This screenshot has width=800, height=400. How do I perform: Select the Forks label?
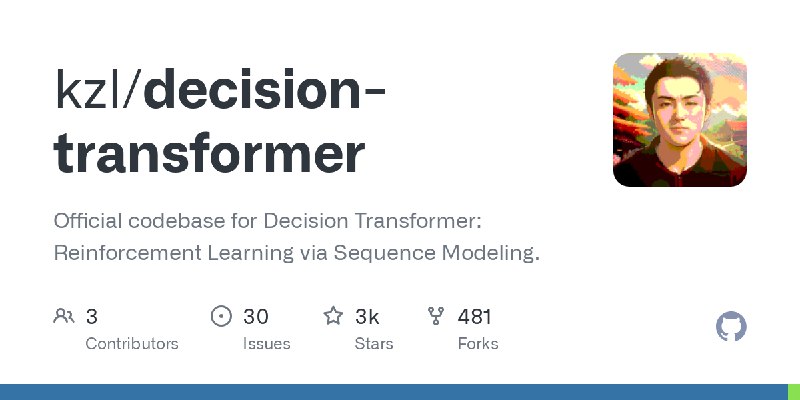[x=478, y=344]
